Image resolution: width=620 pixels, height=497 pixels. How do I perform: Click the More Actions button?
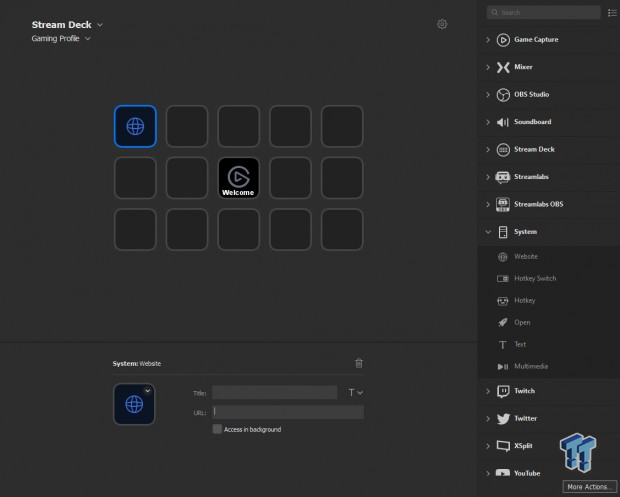(590, 487)
